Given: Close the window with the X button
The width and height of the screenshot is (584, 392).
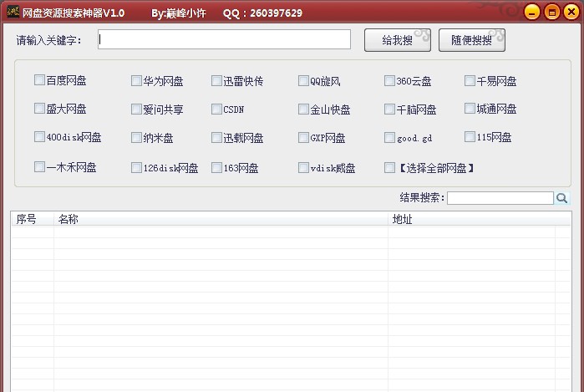Looking at the screenshot, I should [571, 12].
